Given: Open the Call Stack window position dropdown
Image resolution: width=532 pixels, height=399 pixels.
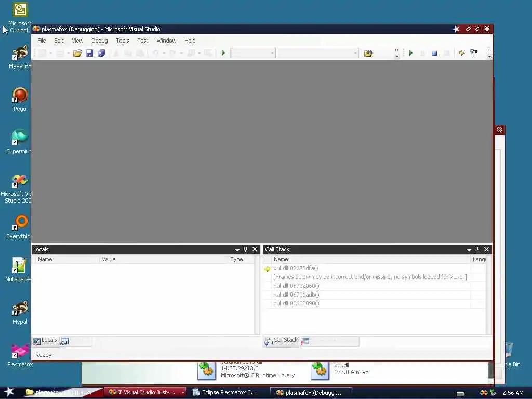Looking at the screenshot, I should coord(469,250).
